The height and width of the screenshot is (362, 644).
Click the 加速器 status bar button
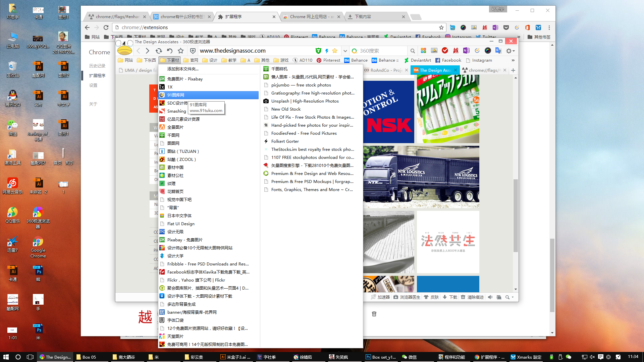(380, 297)
